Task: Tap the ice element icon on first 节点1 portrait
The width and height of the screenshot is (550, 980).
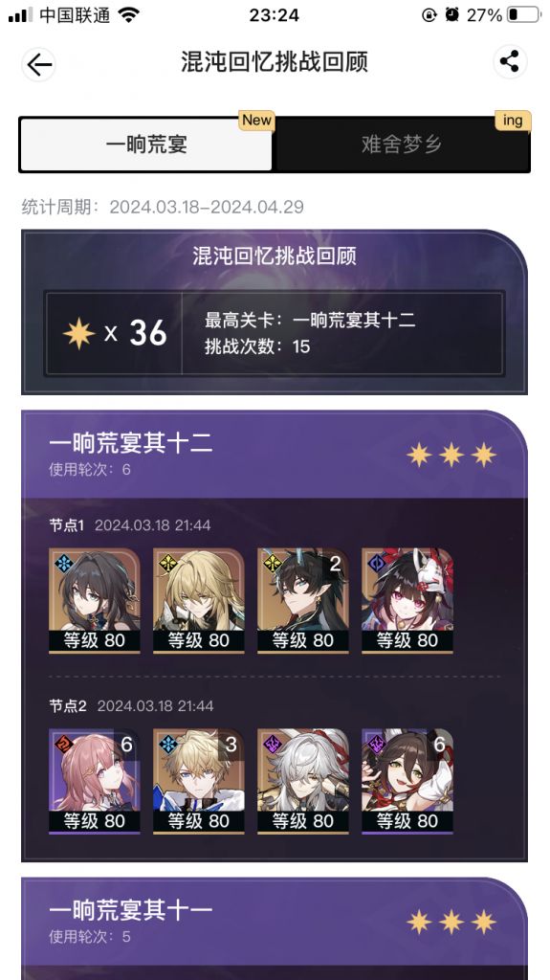Action: pos(64,563)
